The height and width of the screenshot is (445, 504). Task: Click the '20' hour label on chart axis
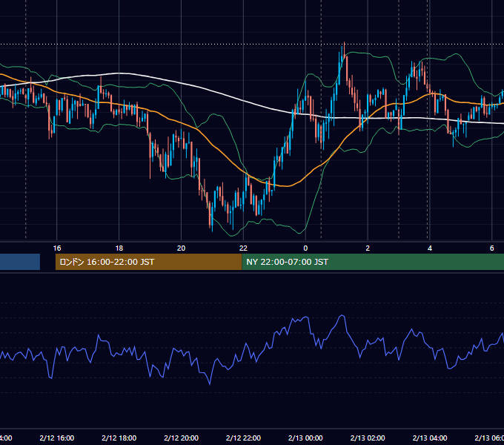(181, 248)
